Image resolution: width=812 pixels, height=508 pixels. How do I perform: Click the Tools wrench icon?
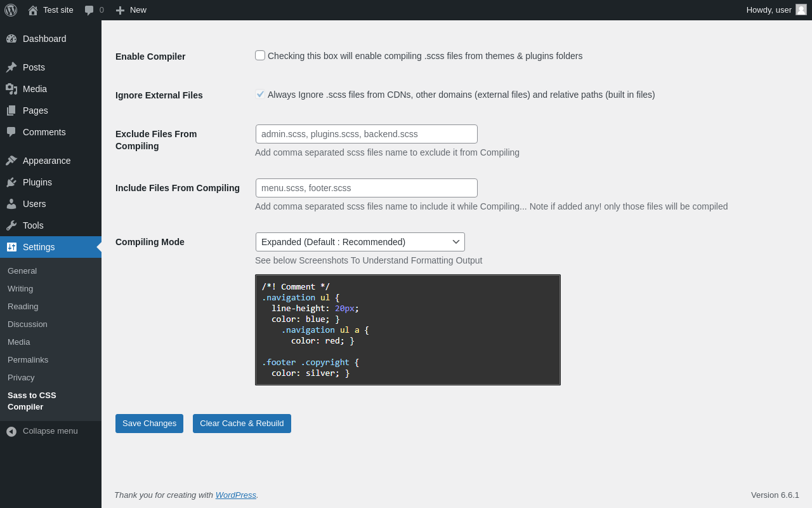[11, 225]
